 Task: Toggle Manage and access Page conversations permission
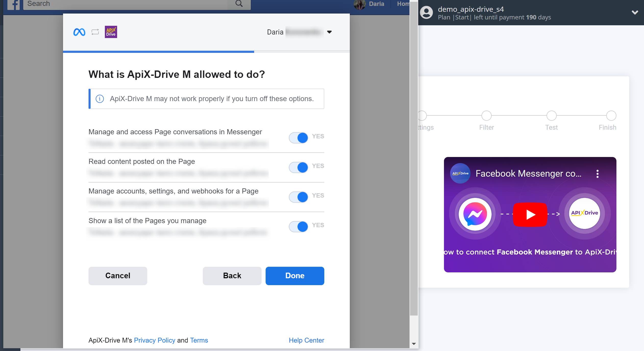coord(299,138)
